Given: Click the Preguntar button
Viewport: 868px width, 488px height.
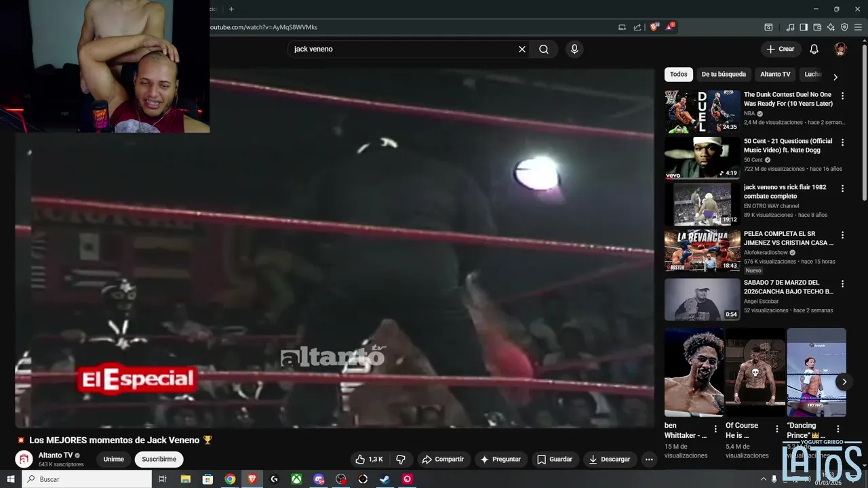Looking at the screenshot, I should point(500,460).
